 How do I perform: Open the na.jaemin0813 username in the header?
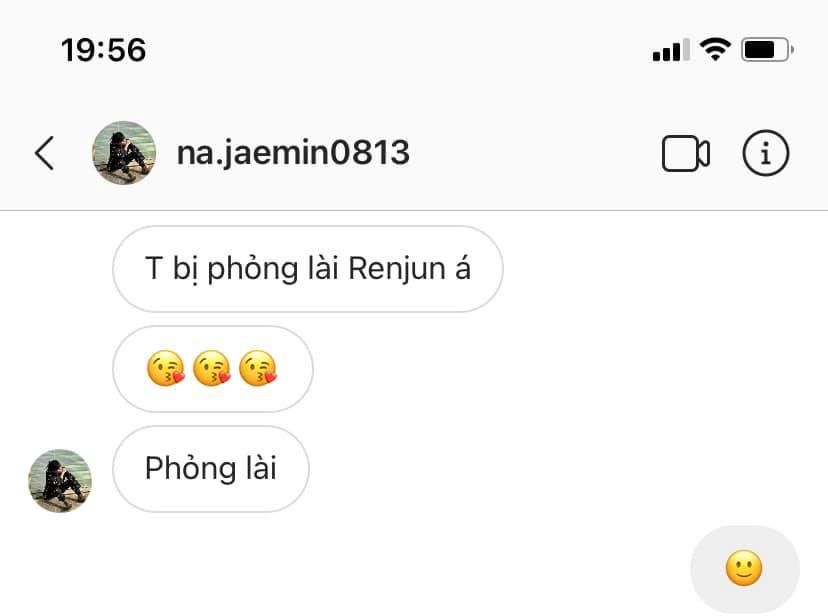click(x=293, y=153)
